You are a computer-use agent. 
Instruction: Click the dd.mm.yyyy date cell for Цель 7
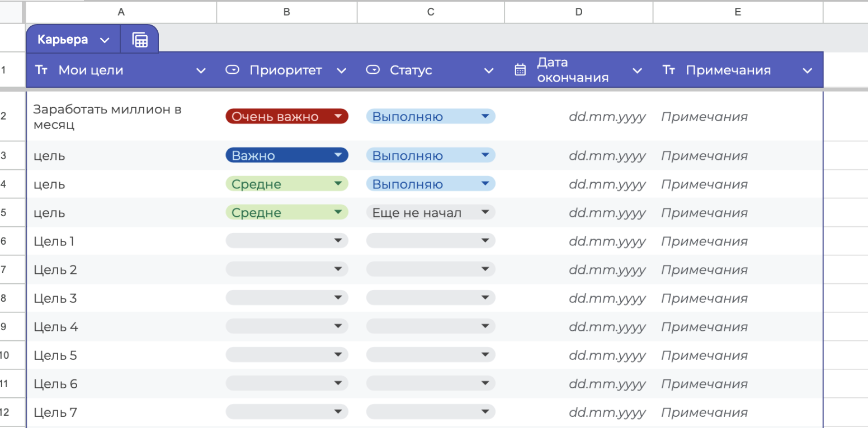(579, 412)
